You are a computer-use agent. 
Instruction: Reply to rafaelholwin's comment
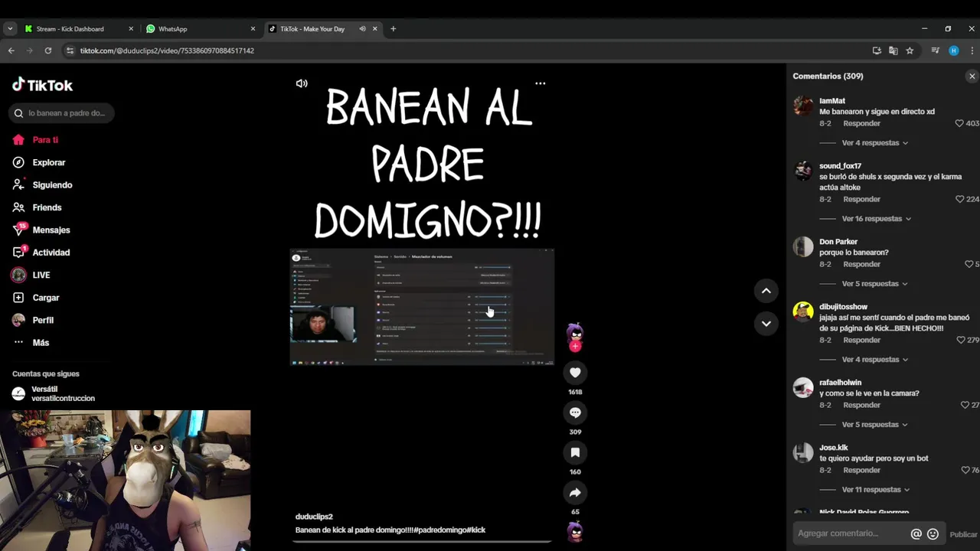[861, 405]
